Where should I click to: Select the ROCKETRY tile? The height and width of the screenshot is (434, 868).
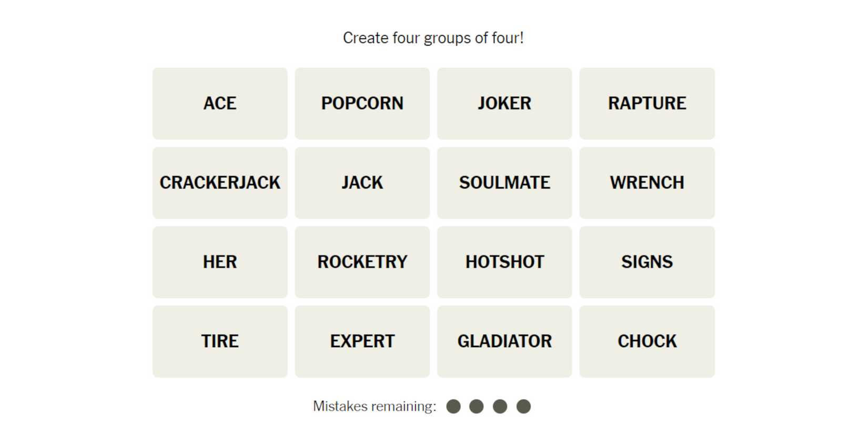[362, 262]
